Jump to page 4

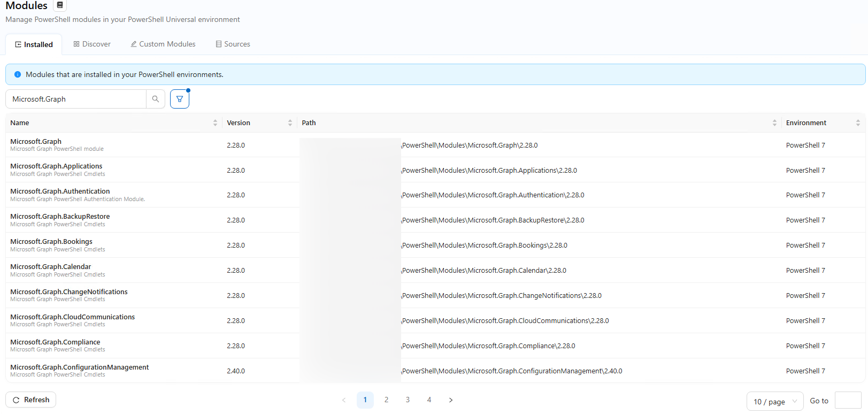click(429, 400)
